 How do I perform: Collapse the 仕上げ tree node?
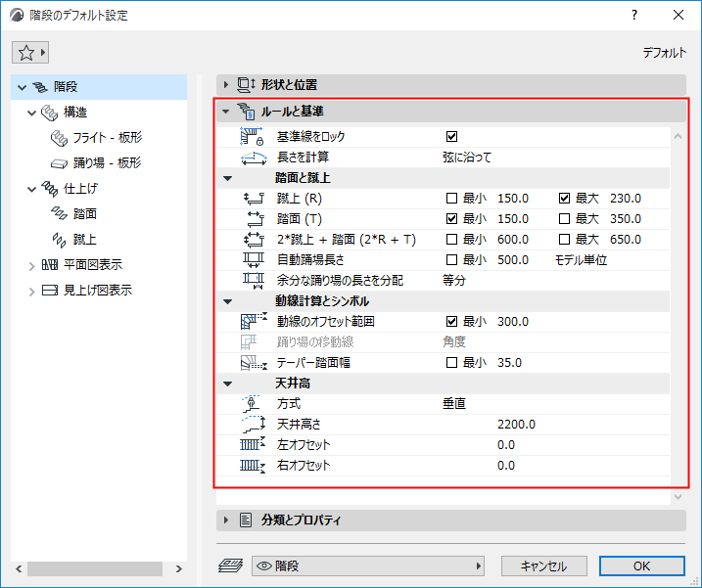point(31,189)
